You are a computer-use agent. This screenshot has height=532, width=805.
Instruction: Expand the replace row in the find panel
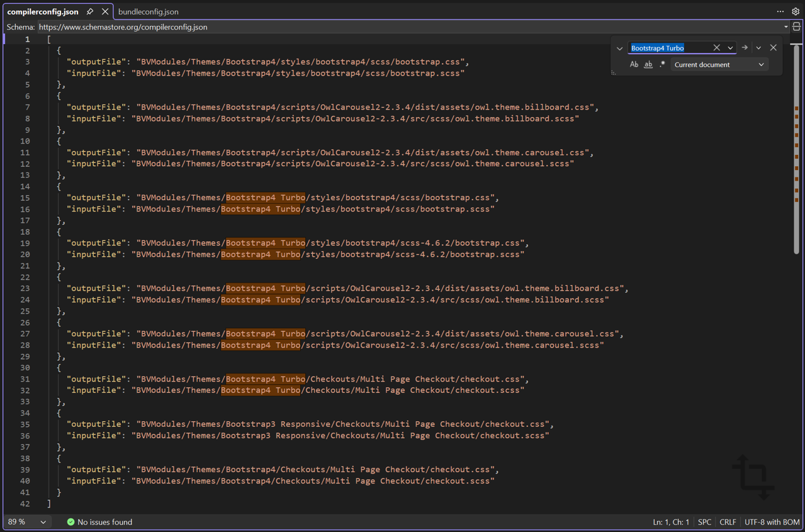point(620,48)
